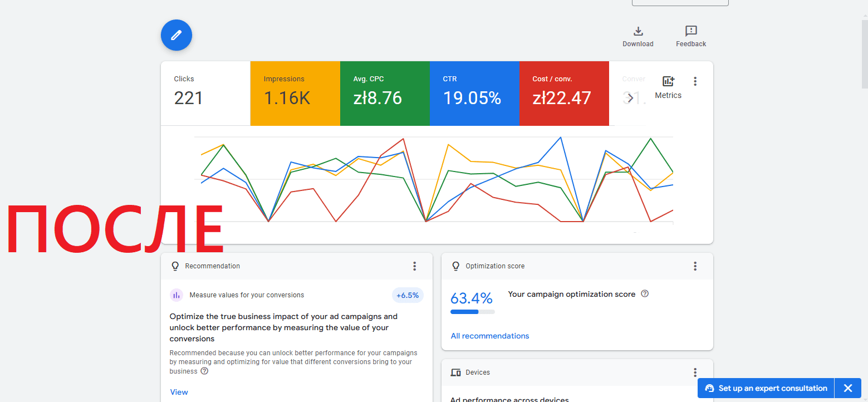Click the Recommendation lightbulb icon
Viewport: 868px width, 402px height.
click(x=175, y=266)
